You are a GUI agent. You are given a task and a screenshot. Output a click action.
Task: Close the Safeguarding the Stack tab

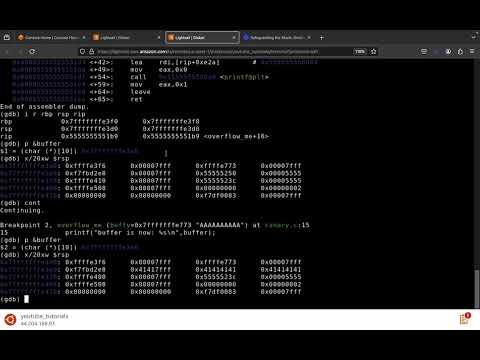tap(309, 38)
